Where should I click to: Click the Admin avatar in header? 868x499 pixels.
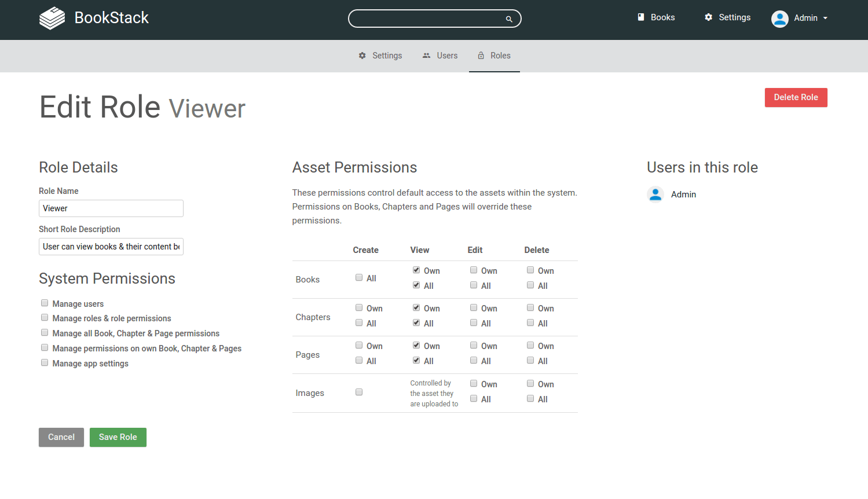click(x=780, y=19)
